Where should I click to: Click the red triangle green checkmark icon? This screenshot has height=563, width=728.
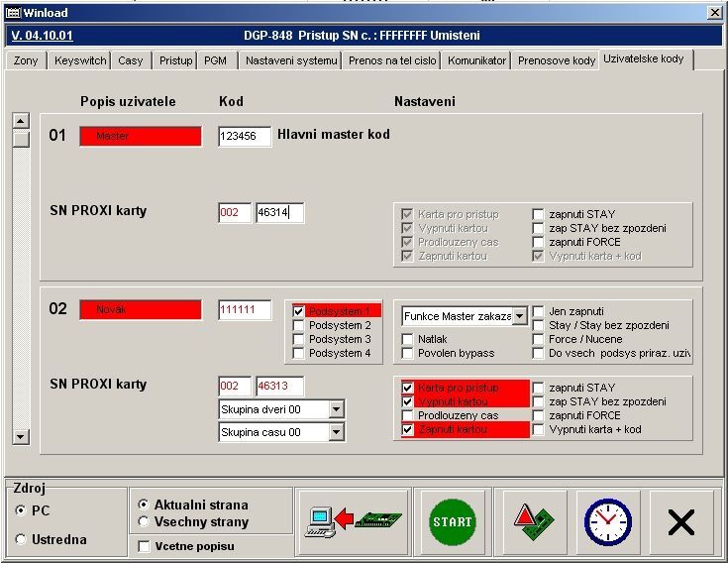pyautogui.click(x=534, y=522)
